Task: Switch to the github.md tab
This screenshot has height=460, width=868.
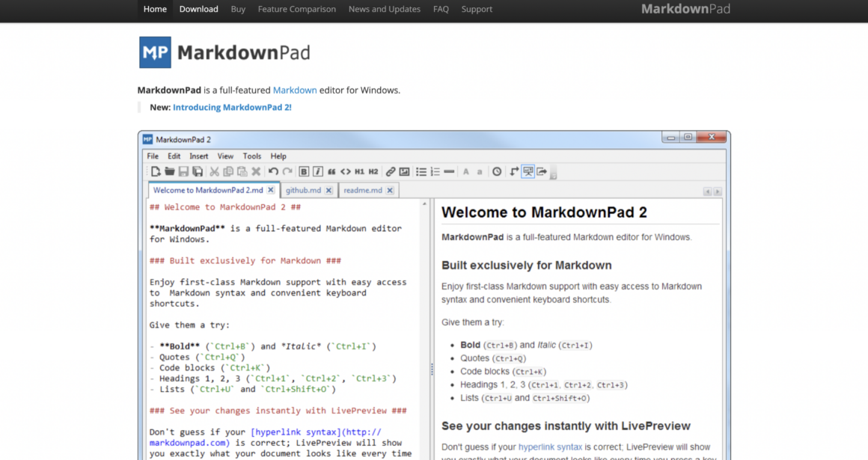Action: [303, 190]
